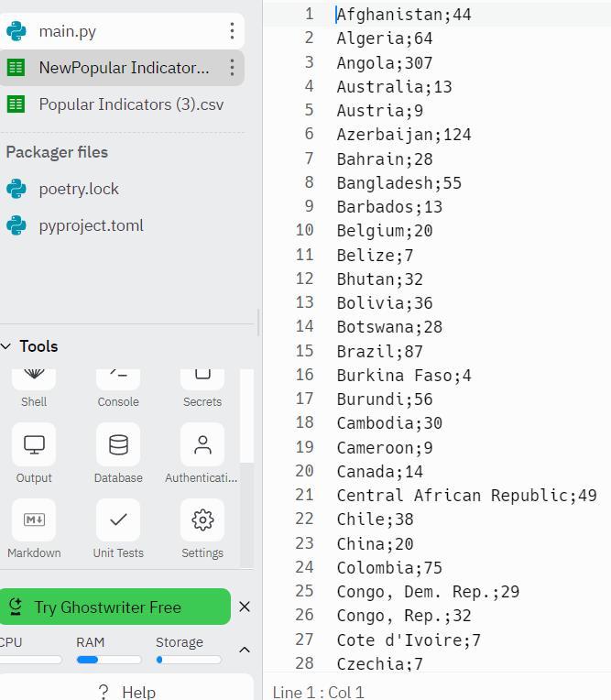Open main.py options menu

232,31
